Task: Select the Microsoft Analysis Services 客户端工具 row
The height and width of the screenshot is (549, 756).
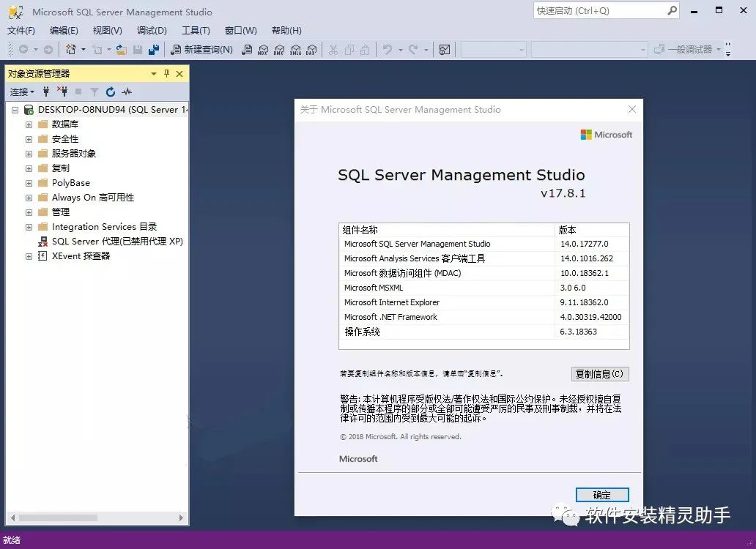Action: tap(483, 258)
